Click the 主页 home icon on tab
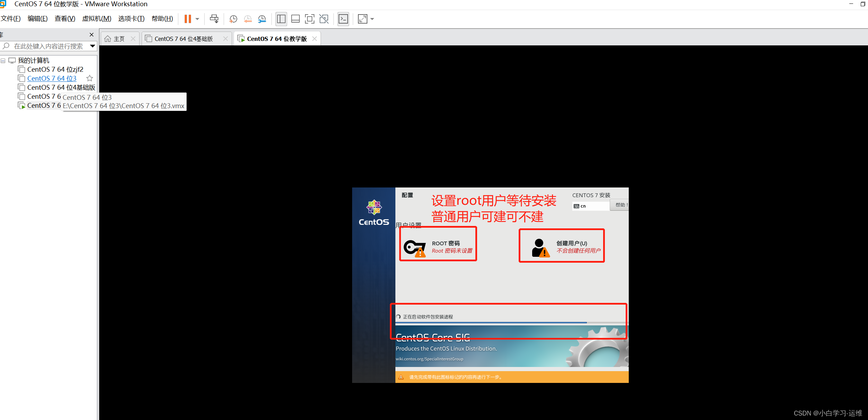The height and width of the screenshot is (420, 868). (108, 39)
